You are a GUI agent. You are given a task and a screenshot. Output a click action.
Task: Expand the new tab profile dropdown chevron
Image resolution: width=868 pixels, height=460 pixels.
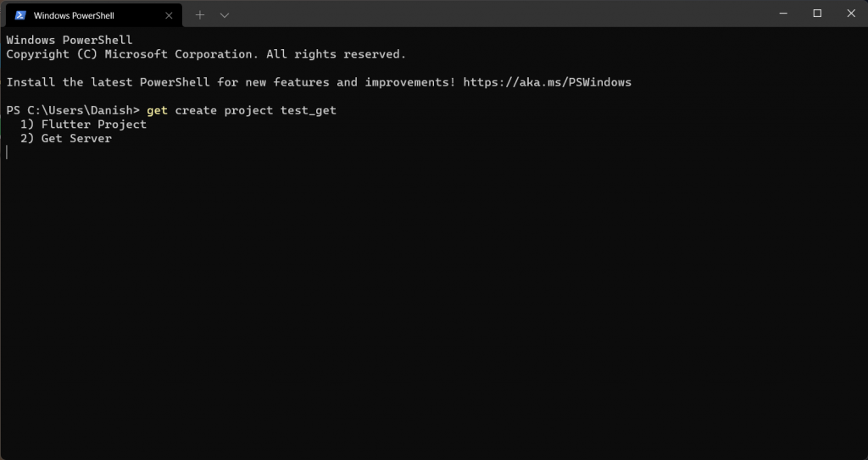225,14
